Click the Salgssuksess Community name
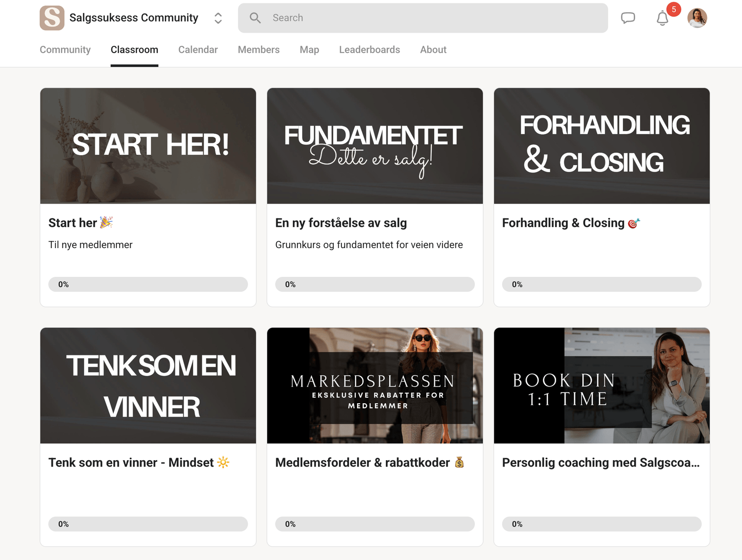This screenshot has height=560, width=742. (x=134, y=18)
